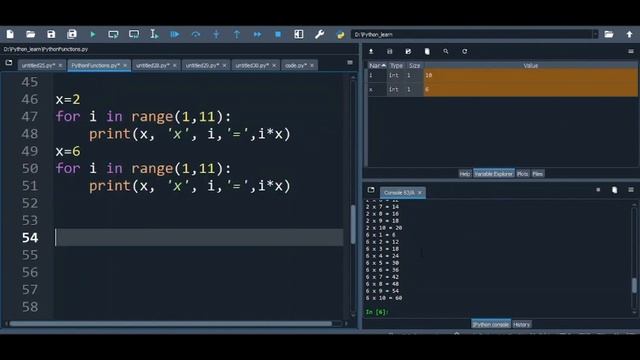This screenshot has width=640, height=360.
Task: Browse console tabs icon
Action: pos(371,190)
